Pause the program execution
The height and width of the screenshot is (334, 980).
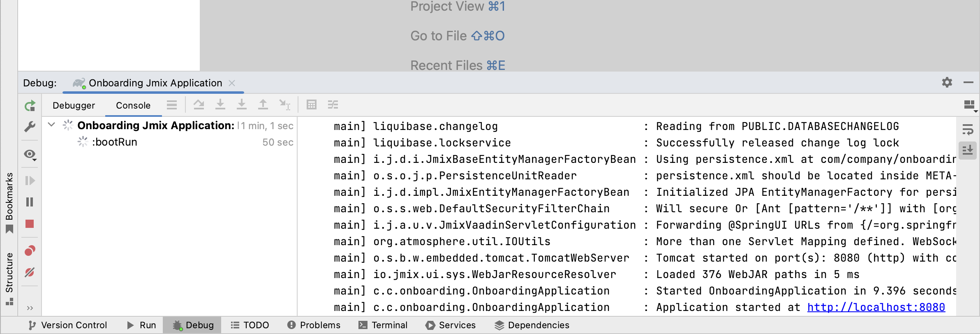(x=30, y=202)
